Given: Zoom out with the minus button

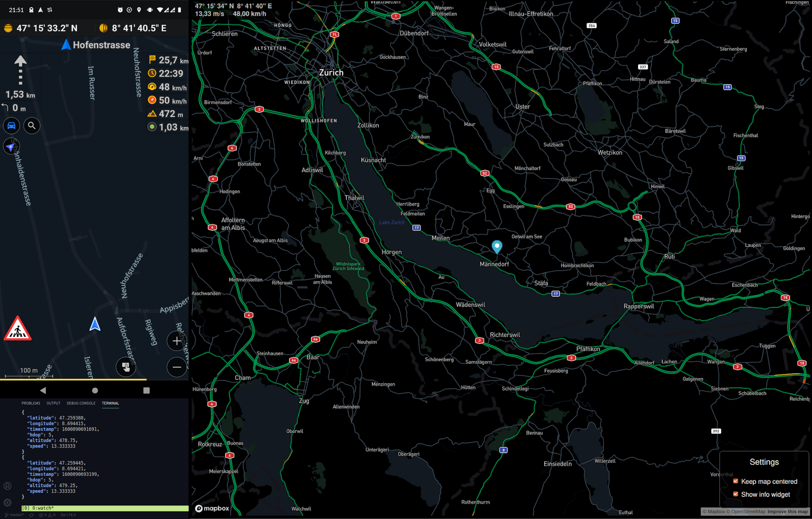Looking at the screenshot, I should coord(176,367).
